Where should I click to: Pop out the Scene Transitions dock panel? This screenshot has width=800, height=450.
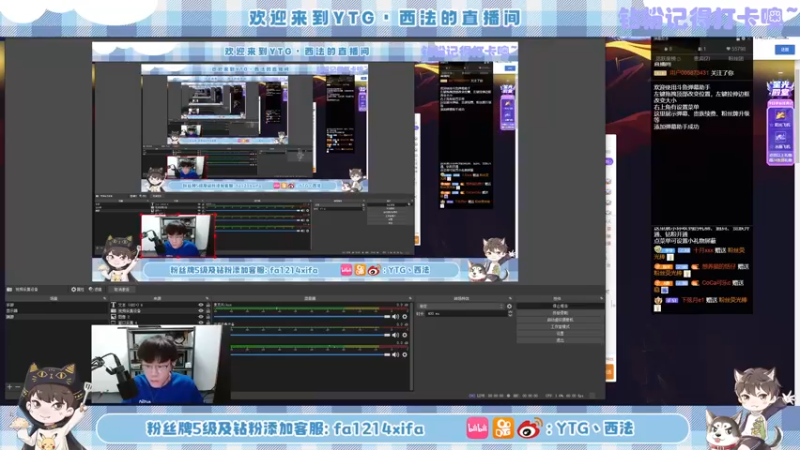[x=510, y=298]
